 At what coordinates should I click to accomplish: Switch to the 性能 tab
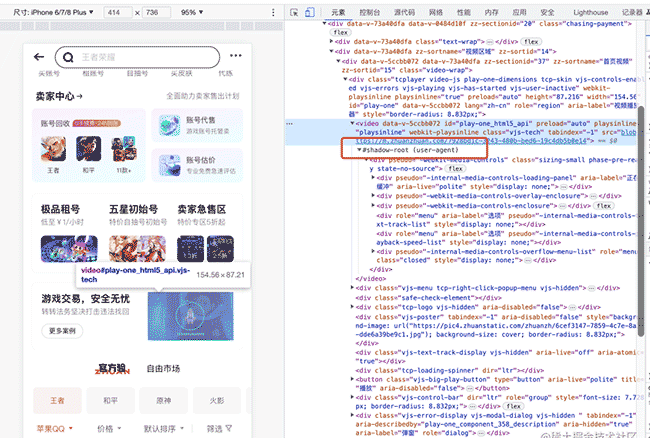pos(463,12)
